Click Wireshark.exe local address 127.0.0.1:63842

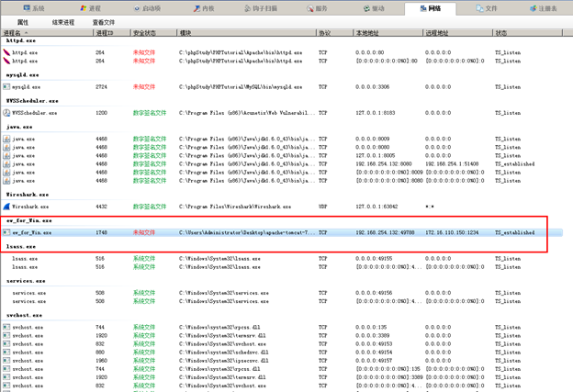coord(376,207)
